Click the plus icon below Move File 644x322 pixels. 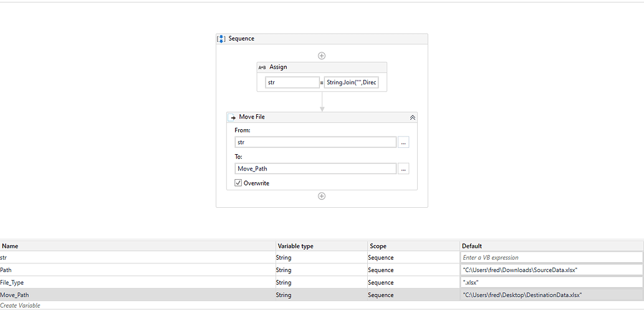322,196
